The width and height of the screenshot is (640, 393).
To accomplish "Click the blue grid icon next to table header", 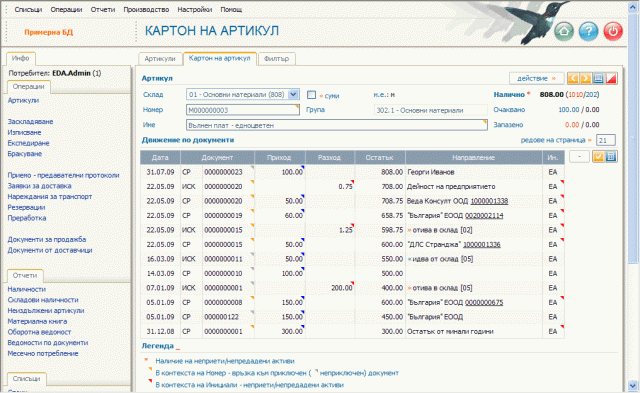I will 611,156.
